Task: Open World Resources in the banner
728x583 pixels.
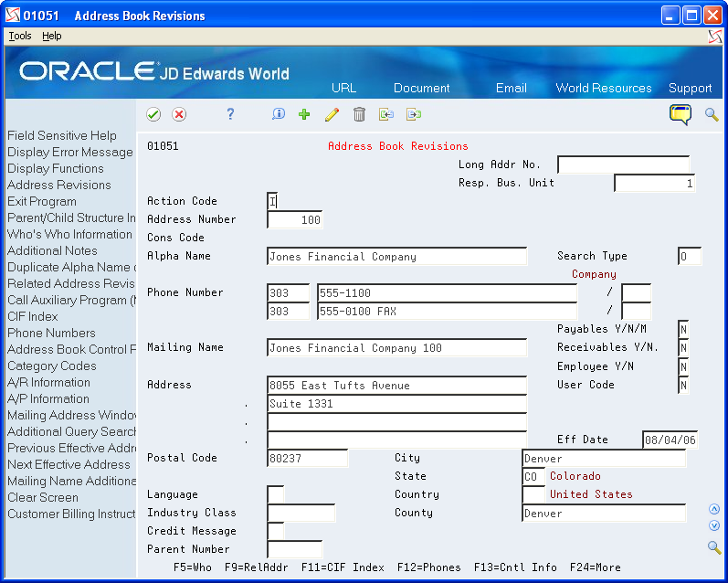Action: tap(604, 88)
